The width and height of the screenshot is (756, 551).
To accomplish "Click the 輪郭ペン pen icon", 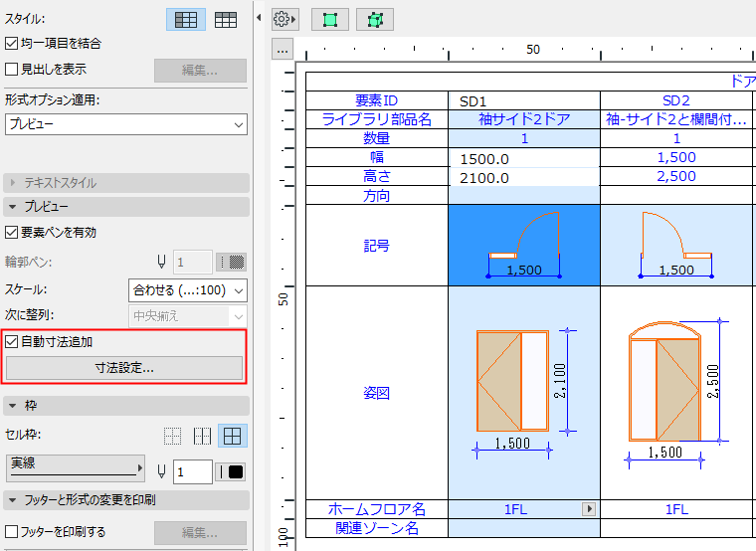I will [161, 262].
